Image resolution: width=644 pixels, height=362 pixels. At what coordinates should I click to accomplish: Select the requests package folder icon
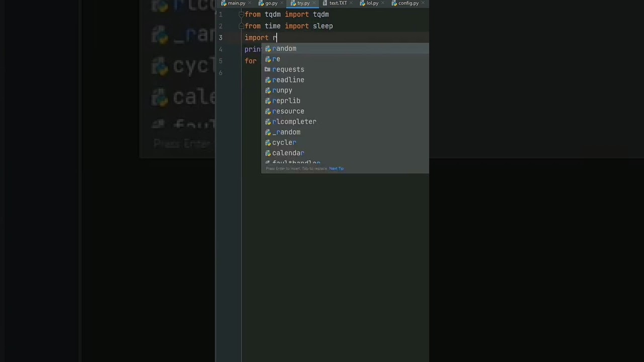[x=268, y=69]
